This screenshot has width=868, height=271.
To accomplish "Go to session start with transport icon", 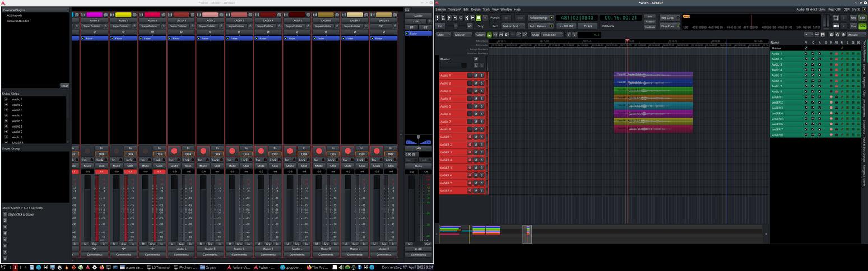I will (449, 18).
